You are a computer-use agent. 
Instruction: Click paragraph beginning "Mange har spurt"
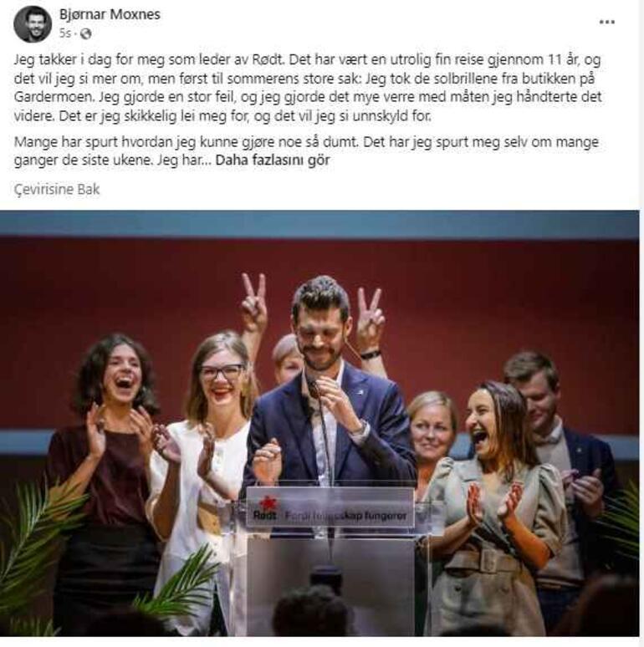[306, 151]
